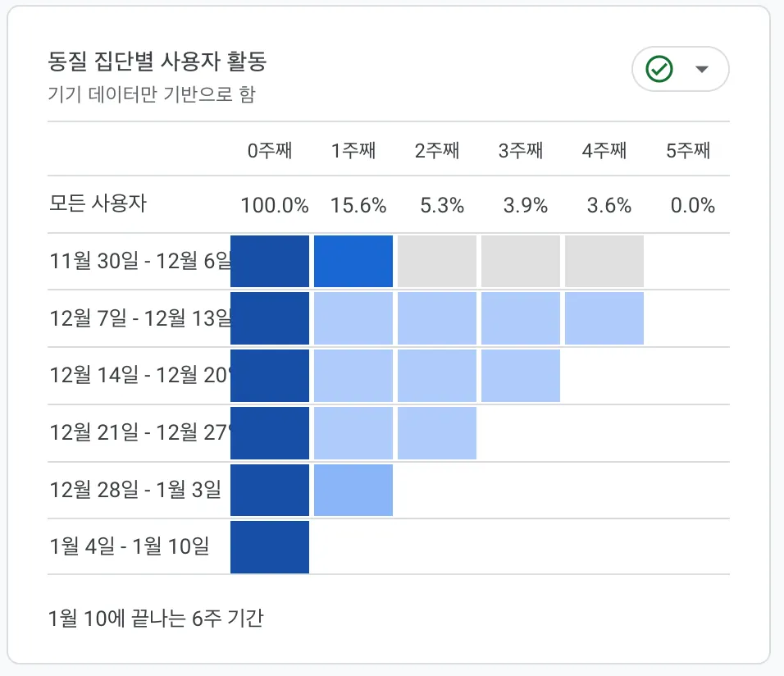Click the 2주째 cell in 12월 21일 cohort row
The height and width of the screenshot is (676, 784).
tap(437, 432)
